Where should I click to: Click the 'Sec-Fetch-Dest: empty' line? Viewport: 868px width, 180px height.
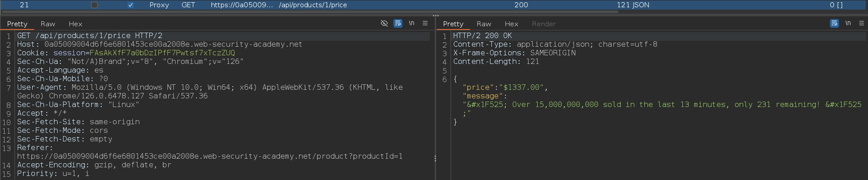point(65,139)
